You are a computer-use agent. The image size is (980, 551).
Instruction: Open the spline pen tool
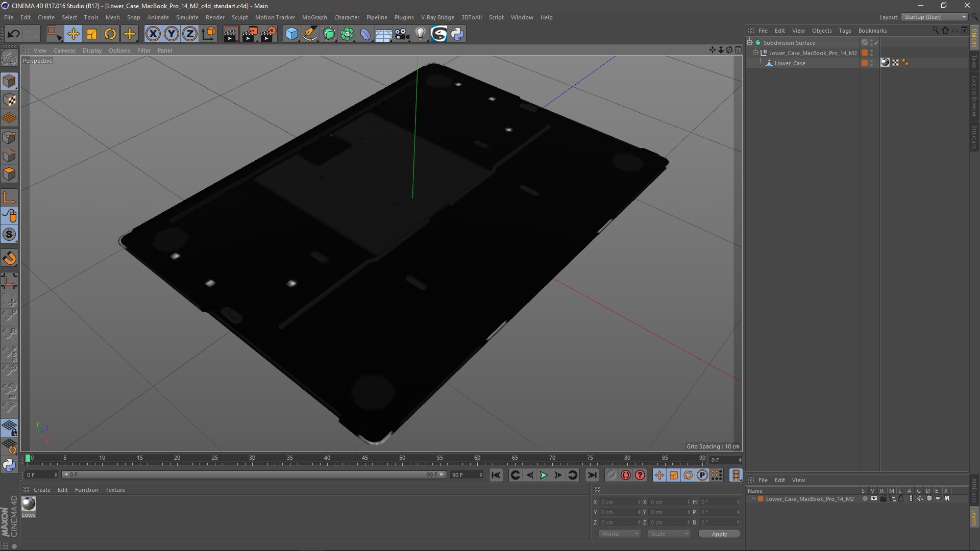click(x=310, y=34)
